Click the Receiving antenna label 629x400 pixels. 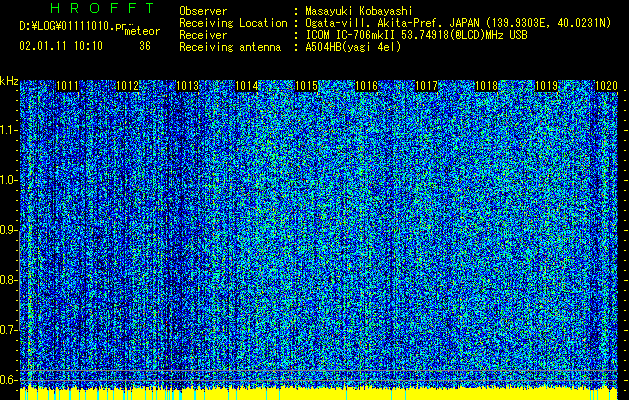click(x=230, y=47)
